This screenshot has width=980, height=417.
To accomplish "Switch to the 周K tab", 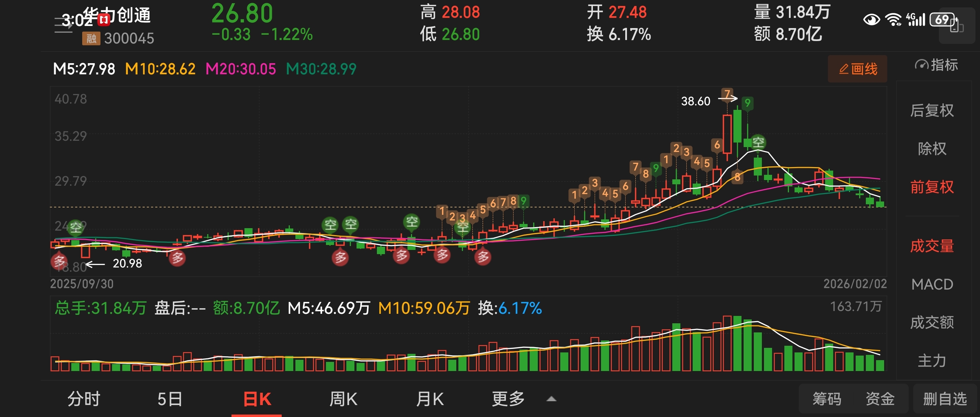I will pyautogui.click(x=343, y=399).
